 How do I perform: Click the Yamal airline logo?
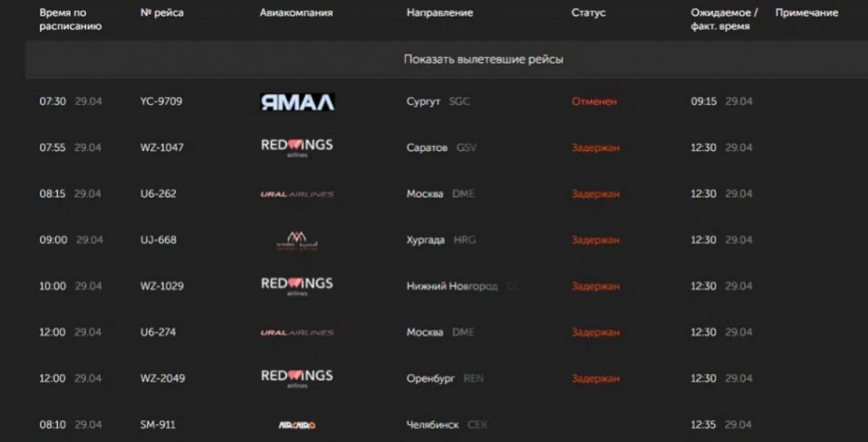pyautogui.click(x=297, y=102)
